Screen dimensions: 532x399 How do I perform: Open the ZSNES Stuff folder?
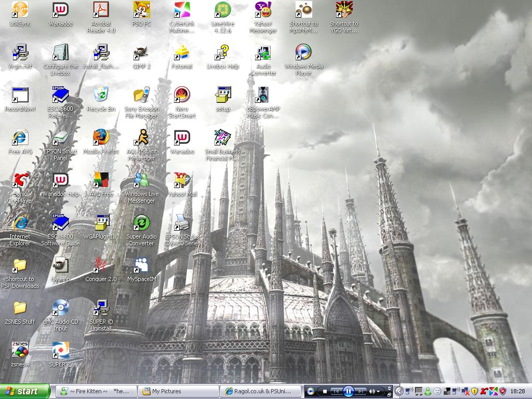click(x=20, y=309)
